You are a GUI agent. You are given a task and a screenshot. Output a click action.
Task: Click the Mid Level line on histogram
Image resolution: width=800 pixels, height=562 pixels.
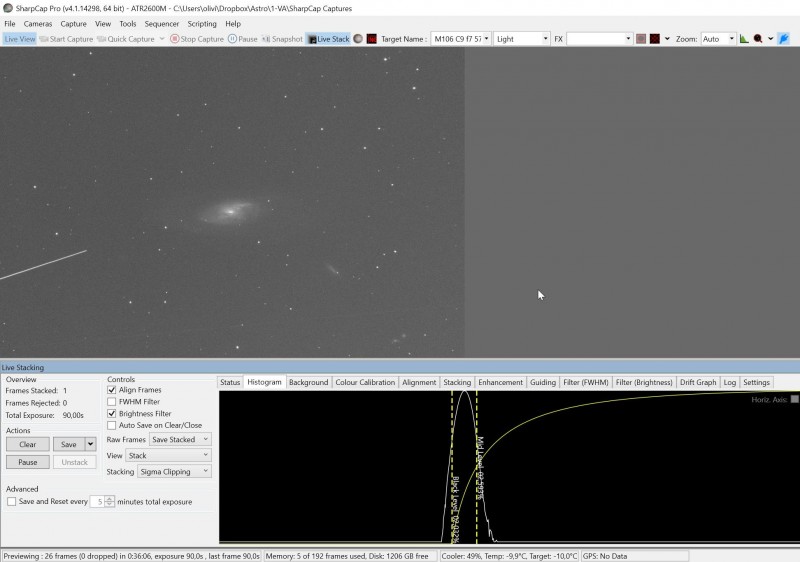477,467
